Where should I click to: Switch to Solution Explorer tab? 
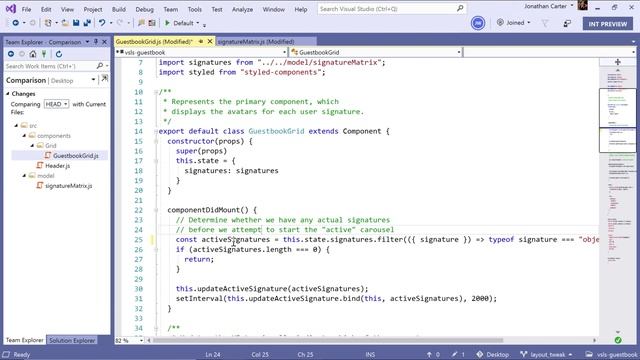(72, 340)
